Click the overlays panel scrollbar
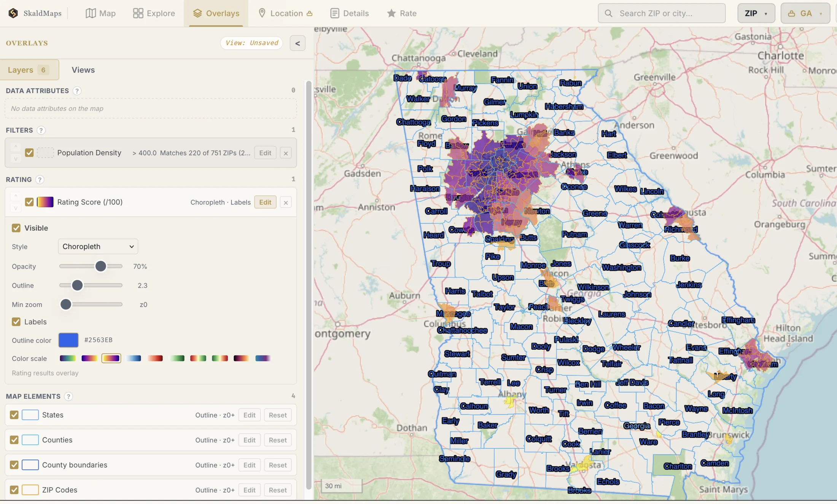 (x=309, y=285)
